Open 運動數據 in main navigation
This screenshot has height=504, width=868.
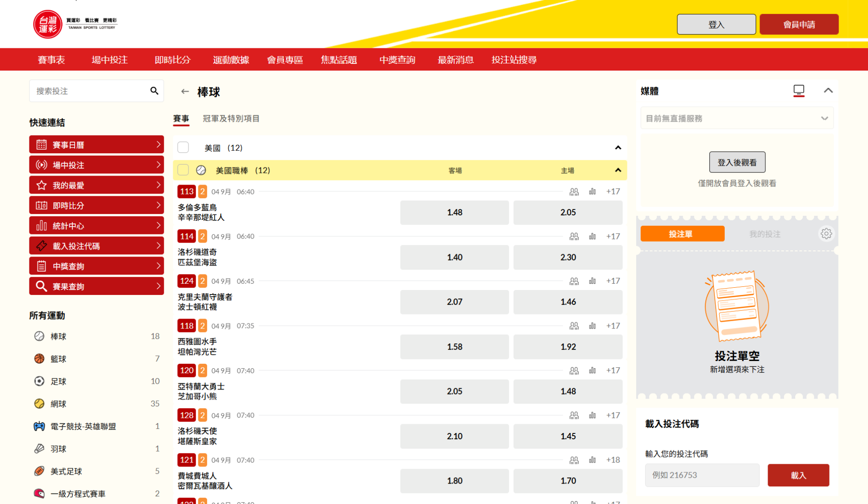tap(231, 60)
